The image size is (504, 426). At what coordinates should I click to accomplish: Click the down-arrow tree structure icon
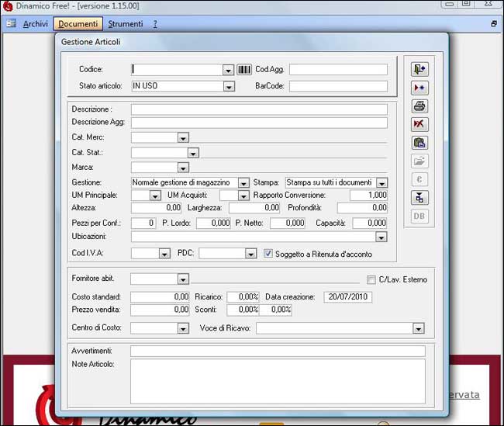(x=419, y=197)
